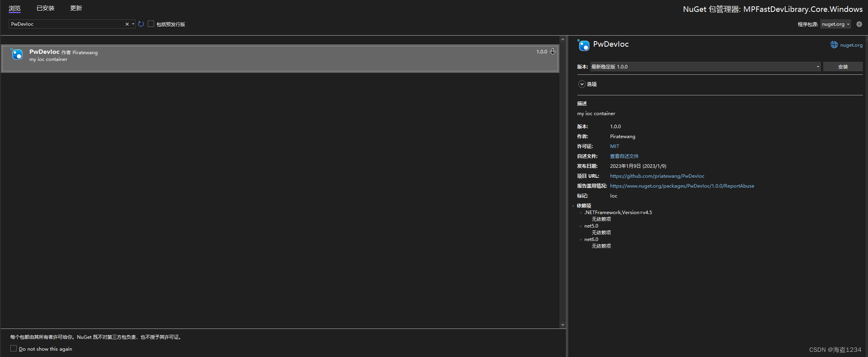Click the refresh search results icon
Screen dimensions: 868x357
[x=141, y=24]
